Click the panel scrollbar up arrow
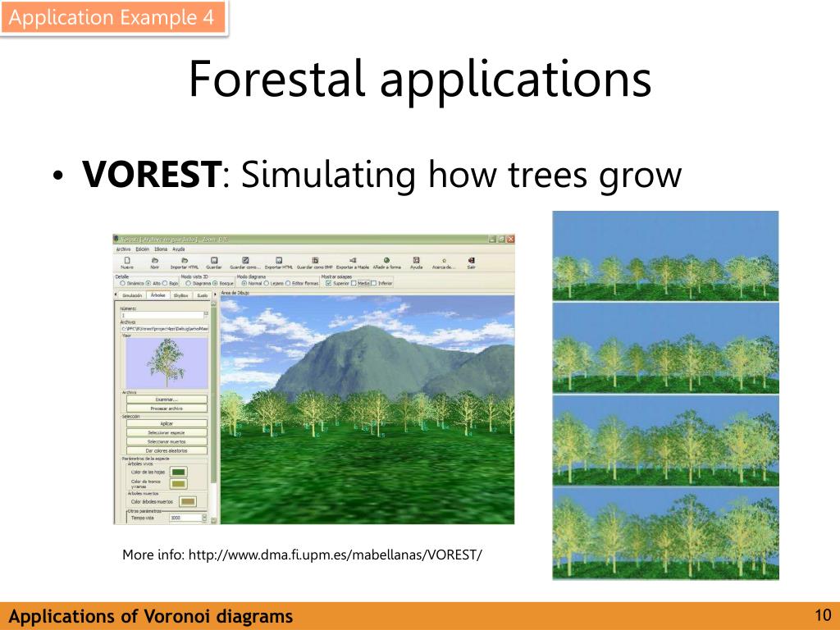The width and height of the screenshot is (840, 630). pos(214,304)
